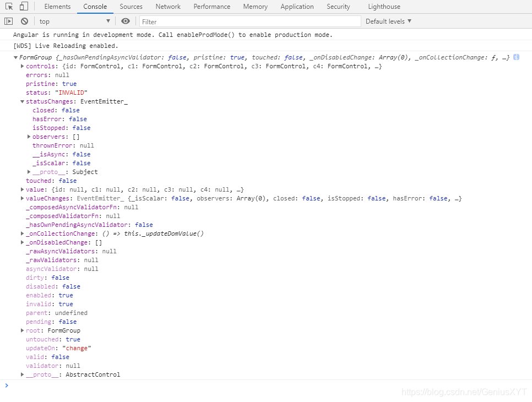Show the console sidebar
The width and height of the screenshot is (532, 402).
pos(8,21)
